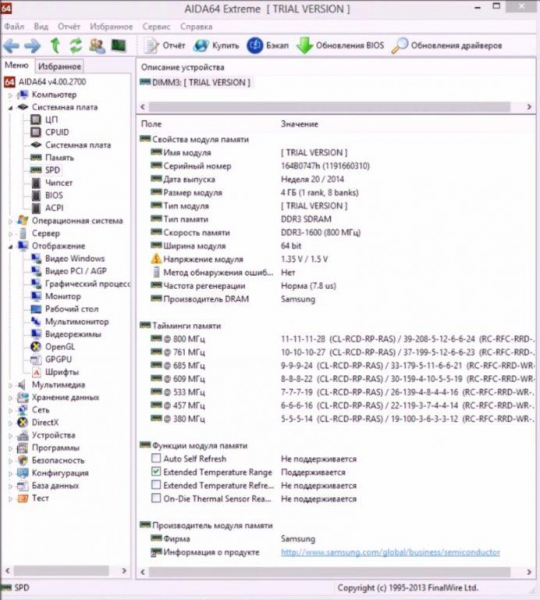Click the Back navigation arrow
The image size is (540, 600).
(x=11, y=46)
